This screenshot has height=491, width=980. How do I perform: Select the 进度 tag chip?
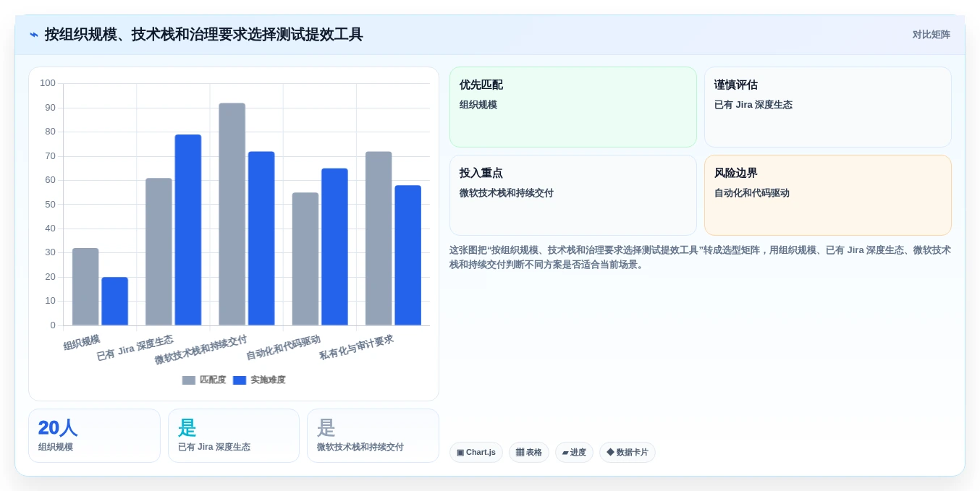pyautogui.click(x=574, y=453)
